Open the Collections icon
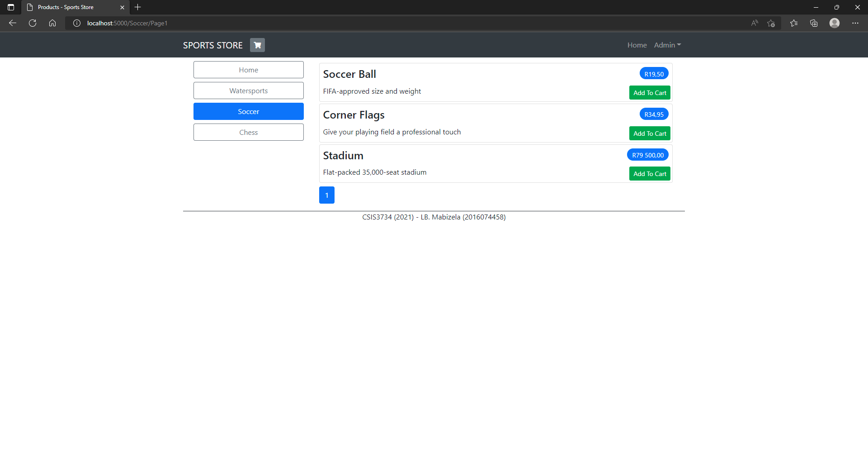The image size is (868, 467). pos(814,23)
